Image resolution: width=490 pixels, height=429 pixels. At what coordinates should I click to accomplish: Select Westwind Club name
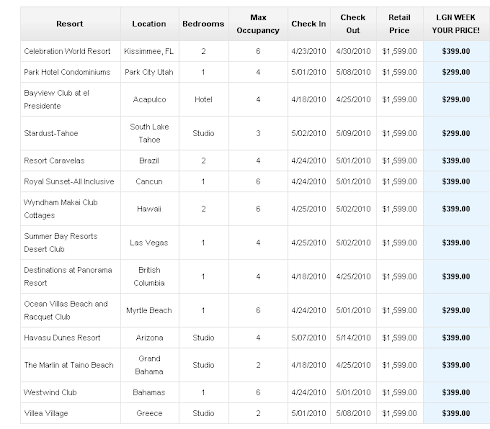50,393
